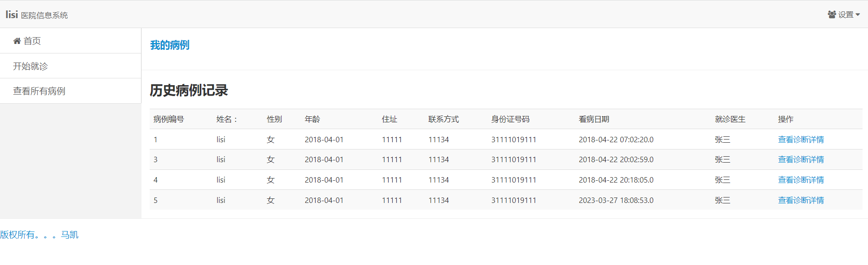Click the users icon next to 设置
868x265 pixels.
pyautogui.click(x=832, y=14)
